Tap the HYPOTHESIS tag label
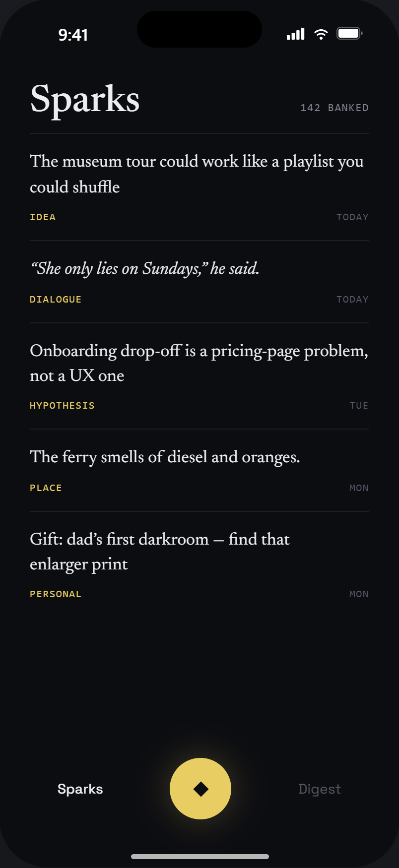Viewport: 399px width, 868px height. (x=62, y=405)
